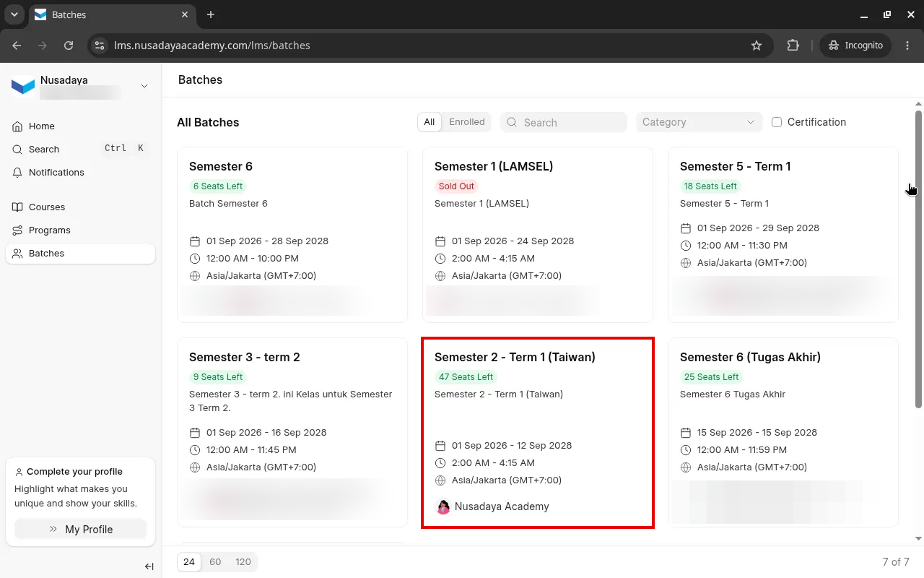The image size is (924, 578).
Task: Set page size to 60
Action: (215, 562)
